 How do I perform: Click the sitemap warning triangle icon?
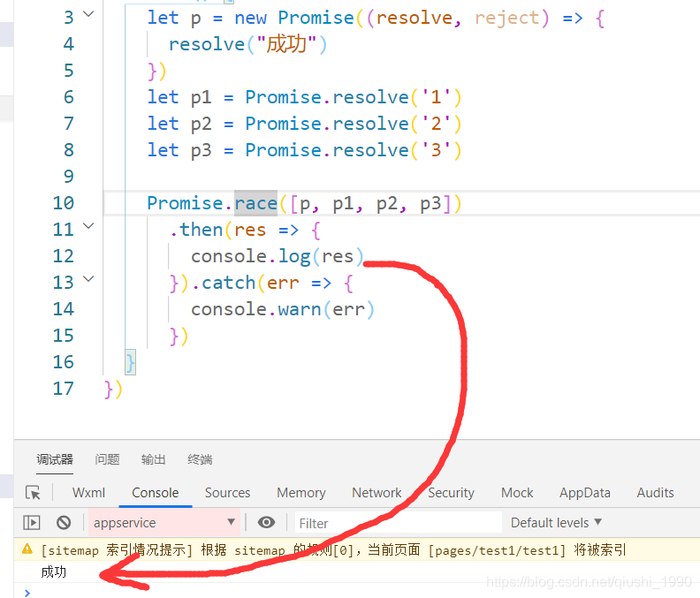click(x=27, y=549)
